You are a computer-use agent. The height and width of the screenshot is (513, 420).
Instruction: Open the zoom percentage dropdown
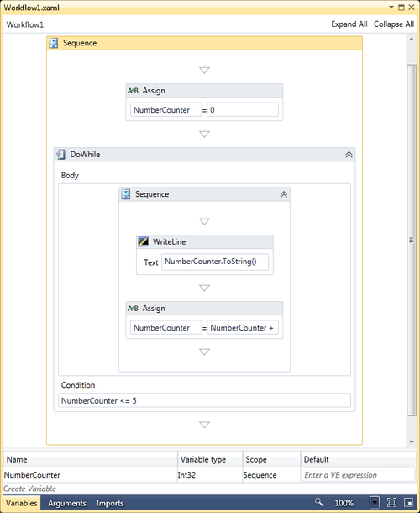click(375, 502)
